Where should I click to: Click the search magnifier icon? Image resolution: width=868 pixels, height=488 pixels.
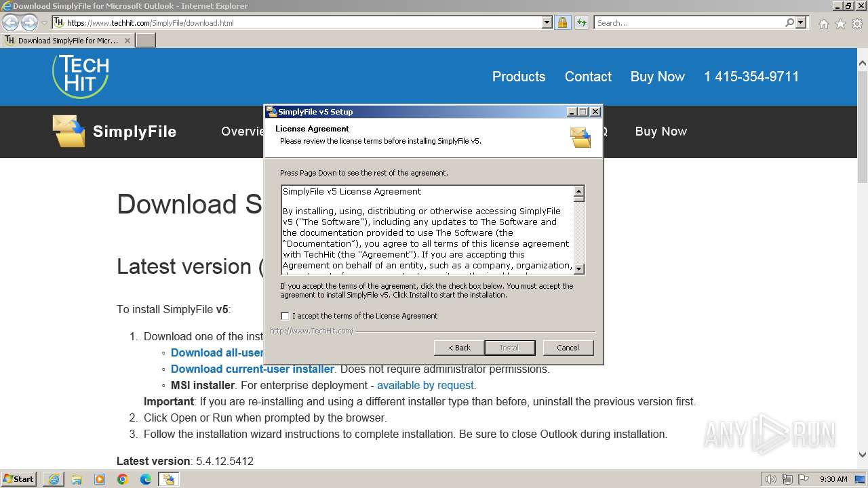(x=789, y=22)
